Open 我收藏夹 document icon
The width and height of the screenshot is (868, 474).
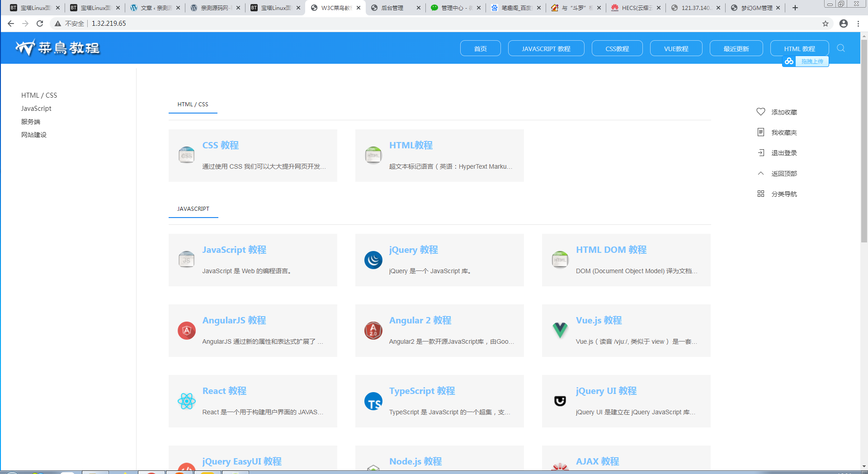click(x=761, y=132)
